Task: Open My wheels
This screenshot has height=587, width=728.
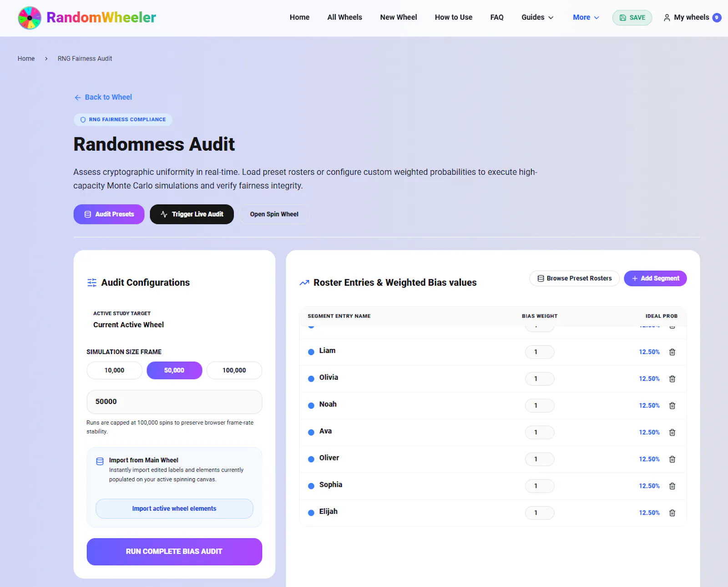Action: pyautogui.click(x=692, y=17)
